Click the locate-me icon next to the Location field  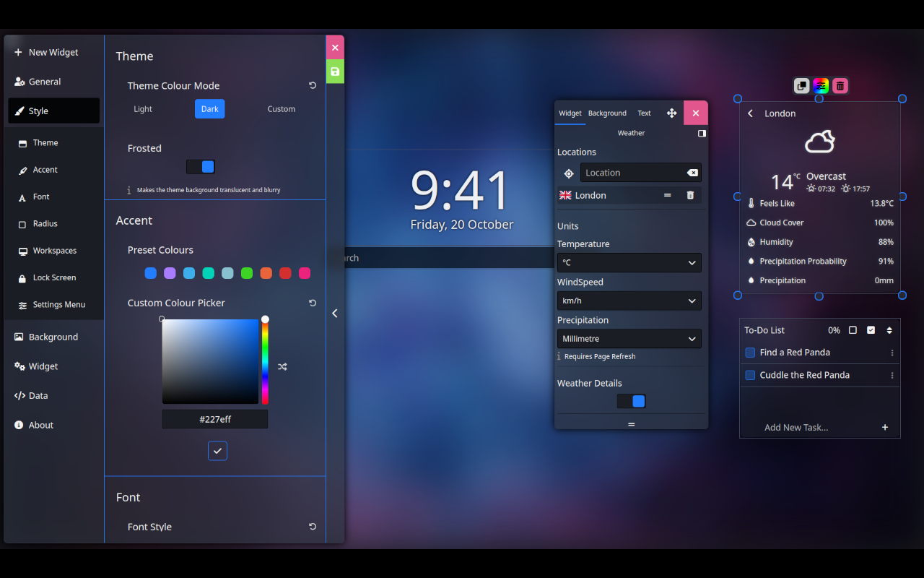point(568,173)
